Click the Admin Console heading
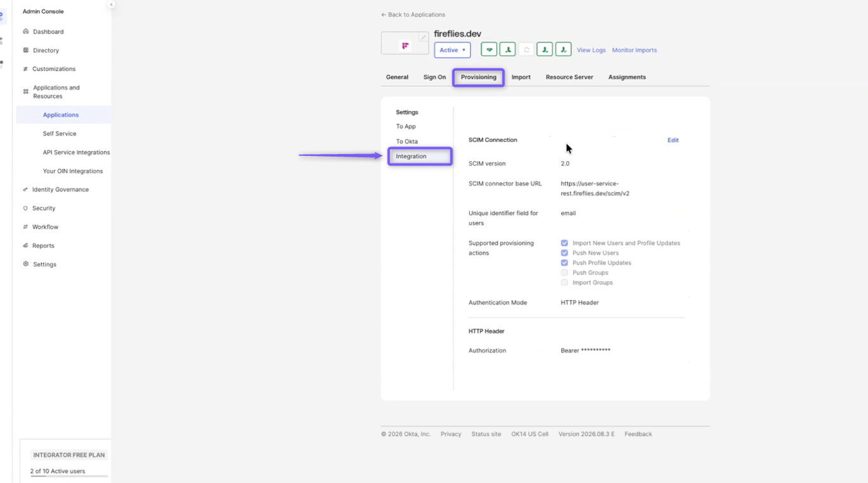868x483 pixels. click(43, 11)
